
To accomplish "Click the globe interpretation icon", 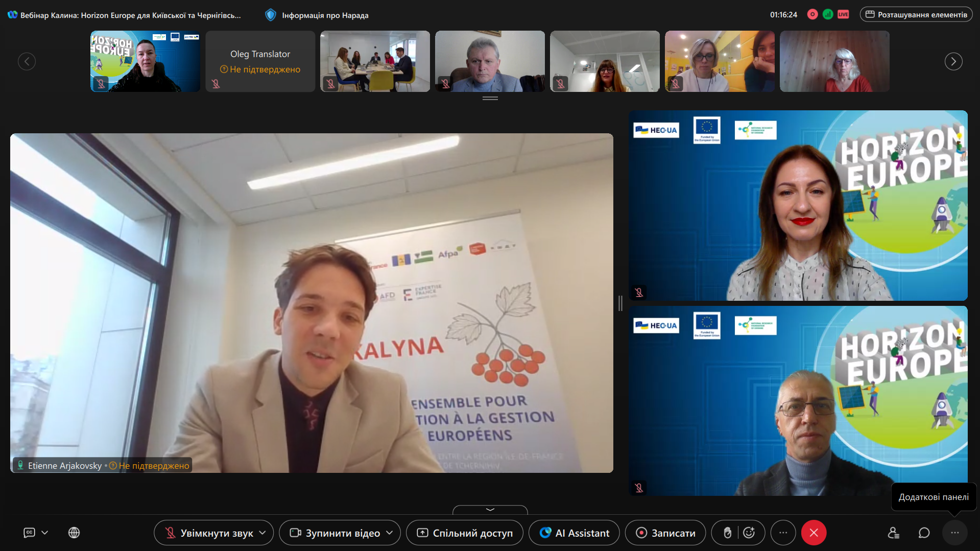I will point(74,533).
